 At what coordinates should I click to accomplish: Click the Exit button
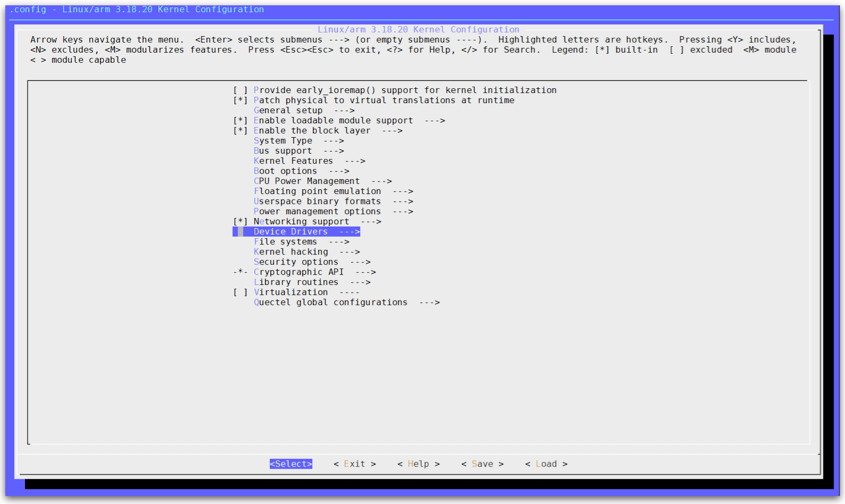tap(355, 464)
